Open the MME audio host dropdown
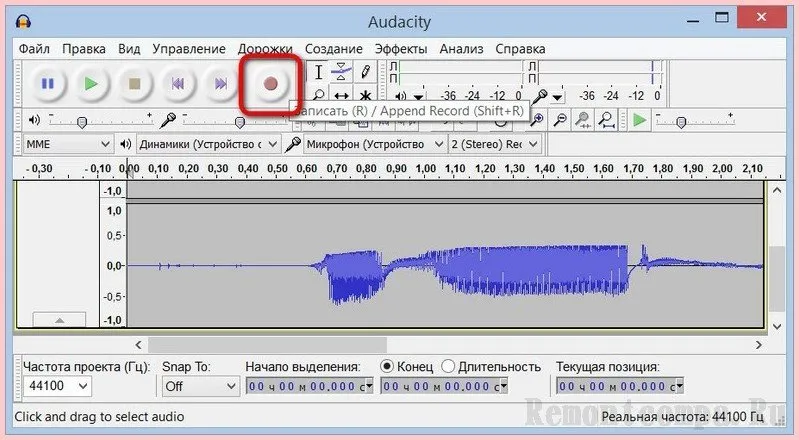This screenshot has height=440, width=799. click(68, 144)
